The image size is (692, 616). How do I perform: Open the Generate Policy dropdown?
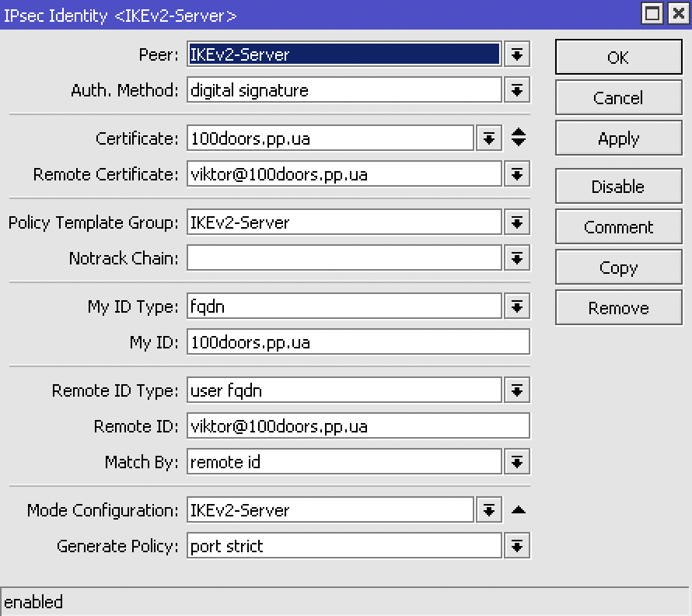[516, 545]
